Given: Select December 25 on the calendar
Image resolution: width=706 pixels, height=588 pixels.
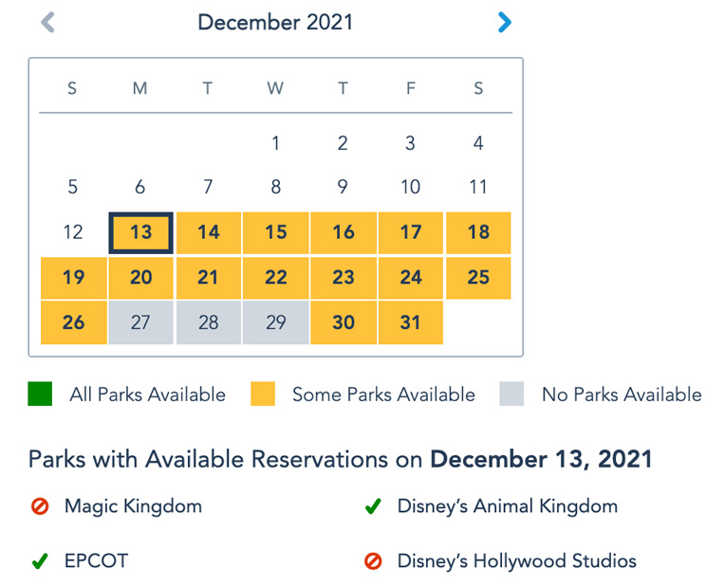Looking at the screenshot, I should (x=478, y=278).
